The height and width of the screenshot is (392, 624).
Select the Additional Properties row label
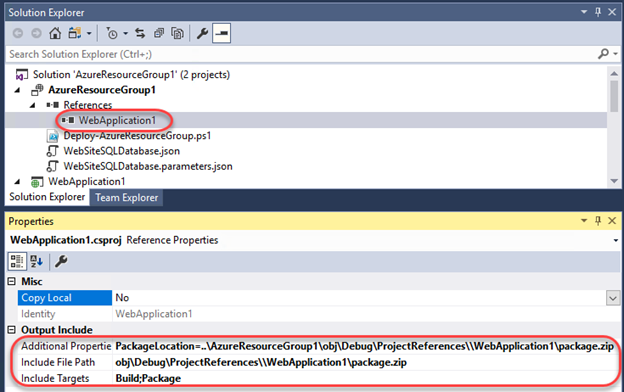(x=66, y=346)
